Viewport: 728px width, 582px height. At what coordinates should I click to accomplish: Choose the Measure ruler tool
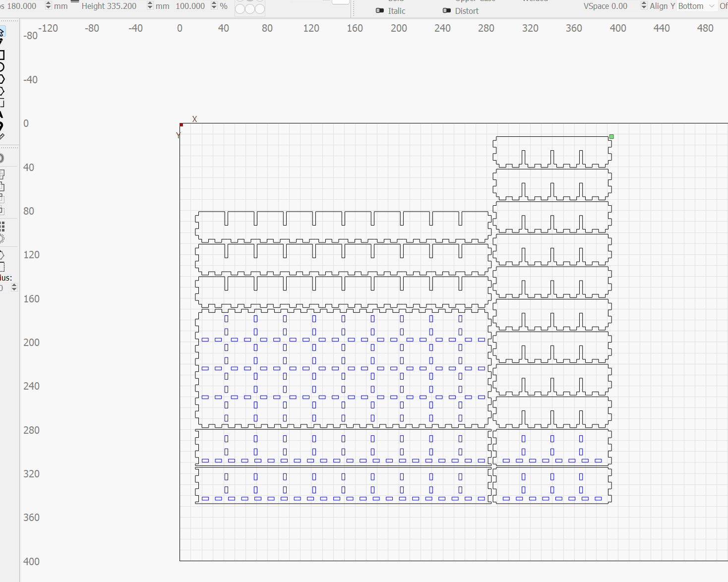[x=1, y=136]
